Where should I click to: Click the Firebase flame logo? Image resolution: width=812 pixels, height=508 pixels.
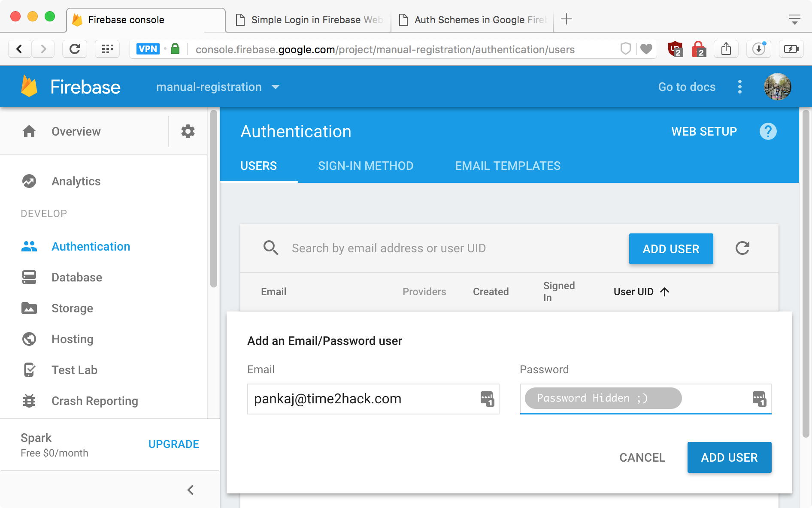pyautogui.click(x=29, y=86)
